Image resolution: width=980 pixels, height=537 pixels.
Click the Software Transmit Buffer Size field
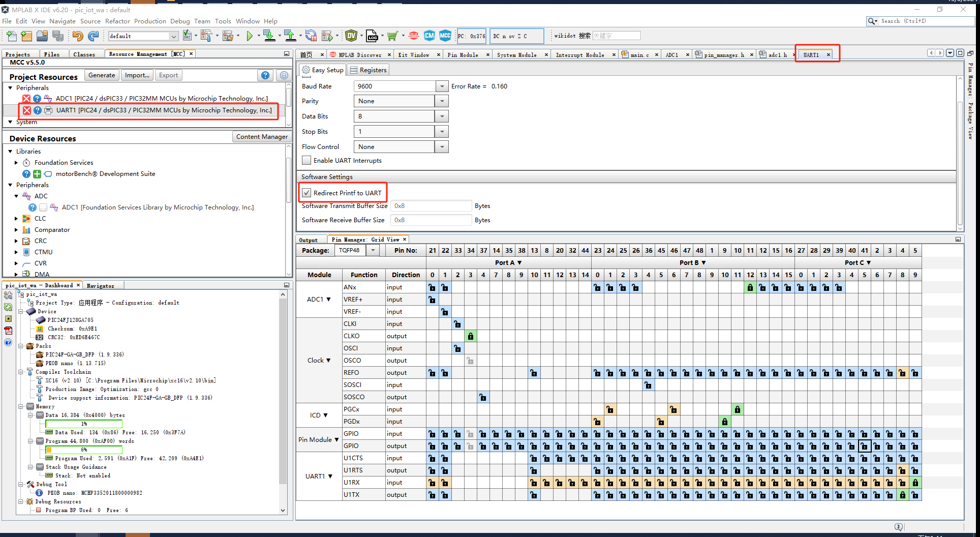tap(431, 206)
